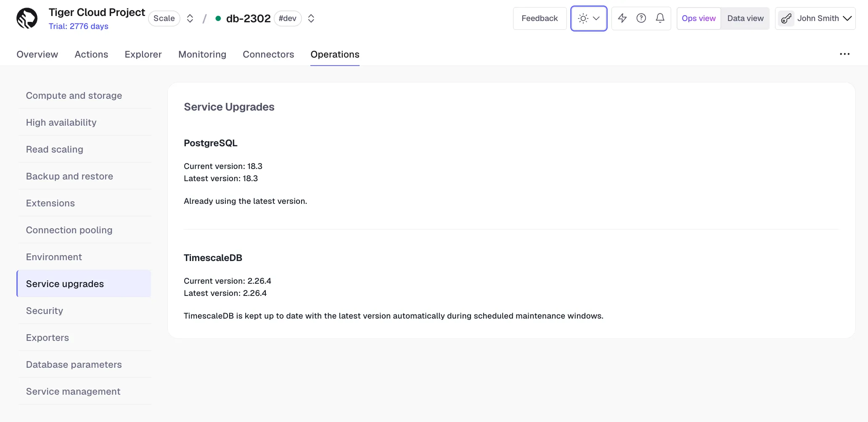Viewport: 868px width, 422px height.
Task: Open the Environment section
Action: [x=85, y=257]
